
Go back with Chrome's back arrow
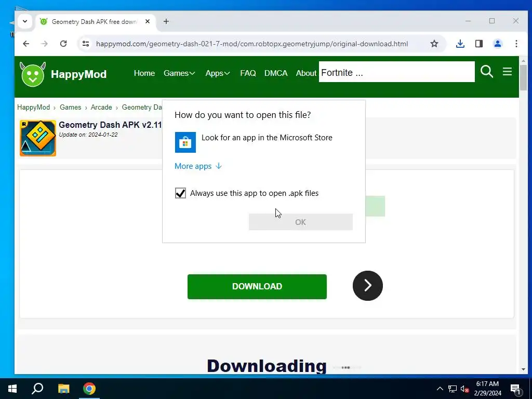pyautogui.click(x=26, y=44)
